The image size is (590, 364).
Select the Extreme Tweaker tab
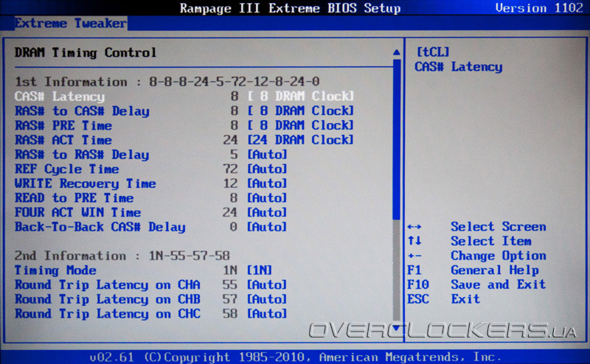click(x=71, y=24)
